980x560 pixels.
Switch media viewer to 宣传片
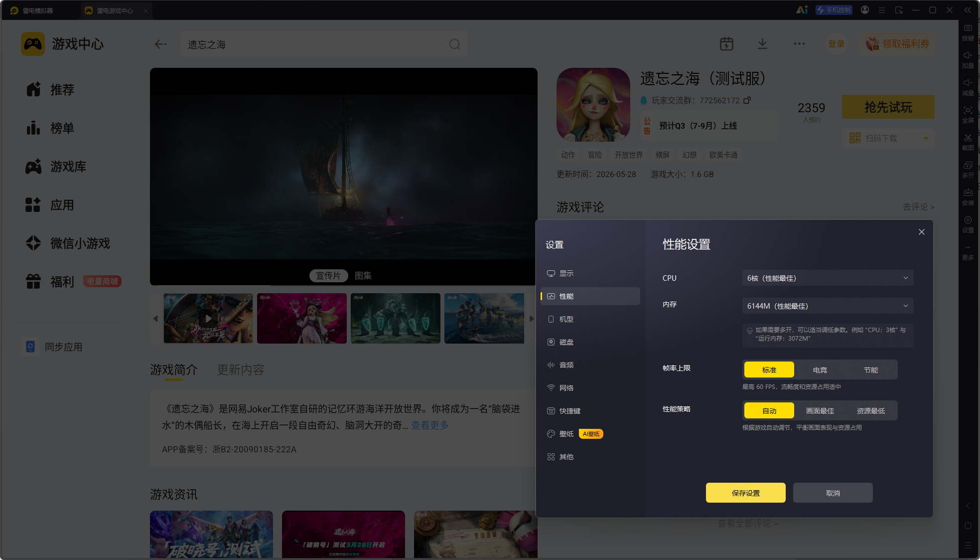(x=328, y=275)
